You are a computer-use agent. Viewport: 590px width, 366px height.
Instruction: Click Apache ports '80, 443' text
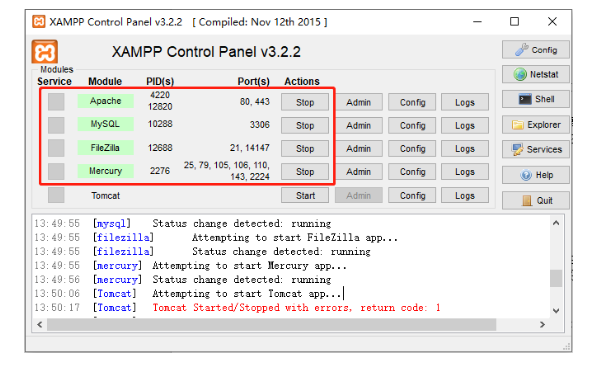(x=255, y=102)
